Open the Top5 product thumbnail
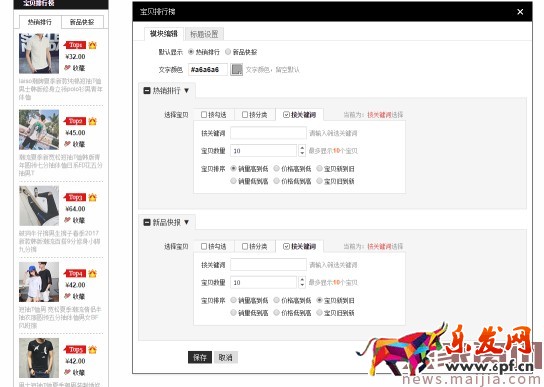The height and width of the screenshot is (387, 544). [39, 358]
